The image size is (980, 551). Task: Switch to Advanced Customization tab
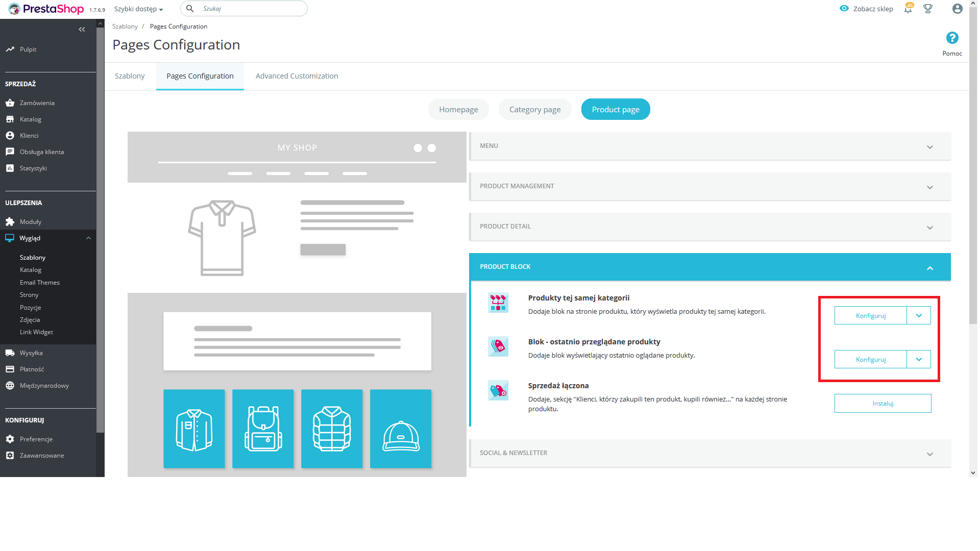coord(297,76)
